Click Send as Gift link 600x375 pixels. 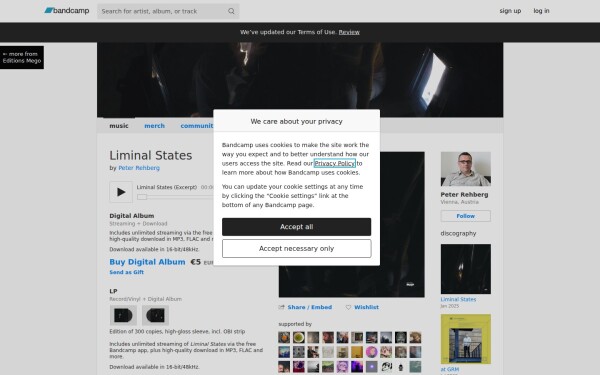[x=127, y=272]
